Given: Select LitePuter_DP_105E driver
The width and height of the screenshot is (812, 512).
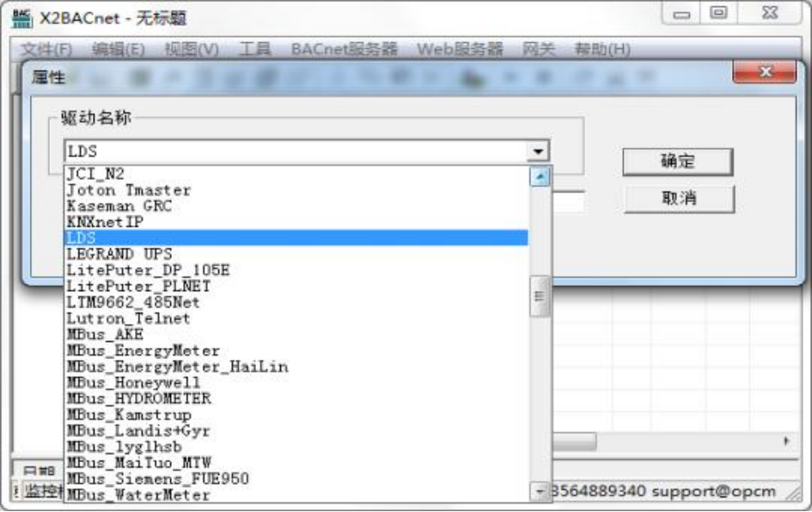Looking at the screenshot, I should coord(296,270).
